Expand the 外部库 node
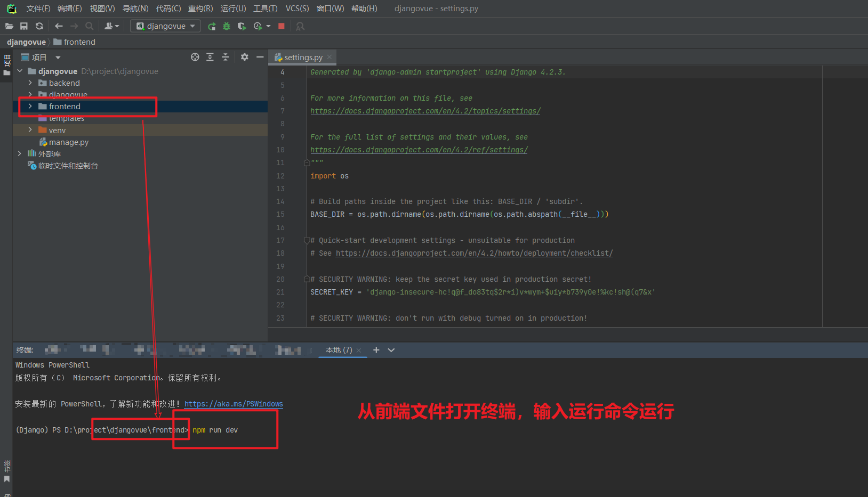Screen dimensions: 868x497 (x=20, y=153)
